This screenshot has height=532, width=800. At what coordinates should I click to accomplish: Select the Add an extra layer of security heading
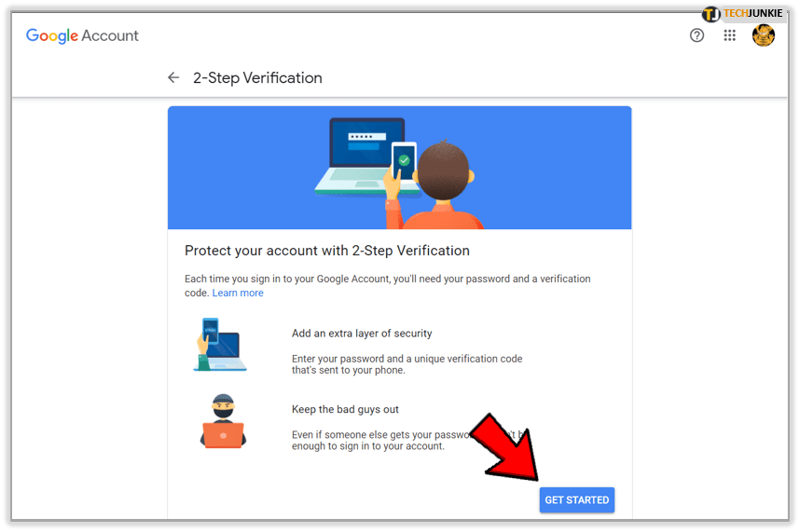click(x=362, y=334)
